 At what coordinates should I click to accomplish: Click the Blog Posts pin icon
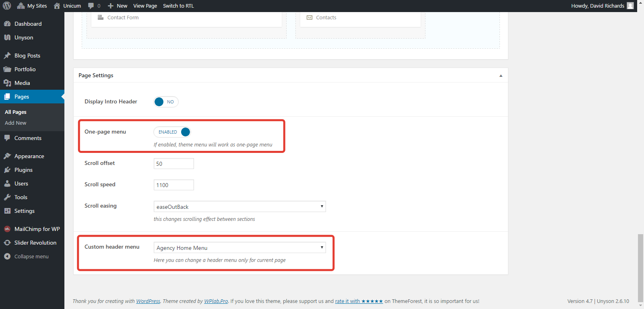tap(7, 56)
